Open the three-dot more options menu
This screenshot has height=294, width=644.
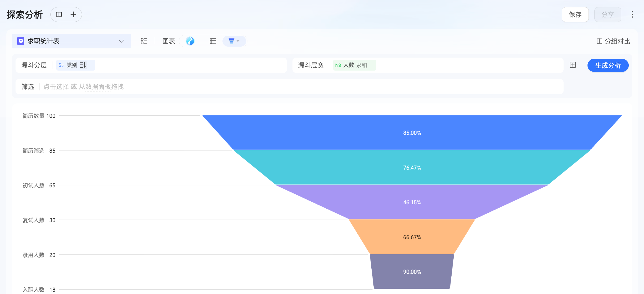point(632,15)
